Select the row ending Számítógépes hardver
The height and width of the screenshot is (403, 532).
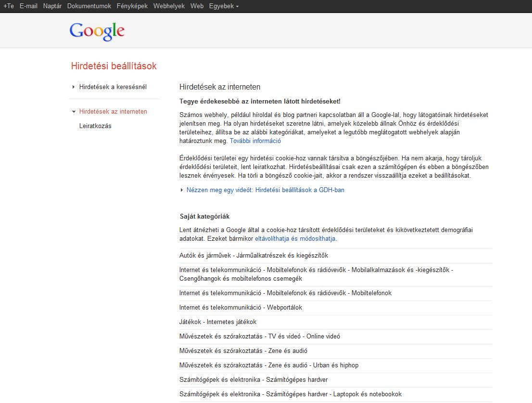(x=336, y=379)
